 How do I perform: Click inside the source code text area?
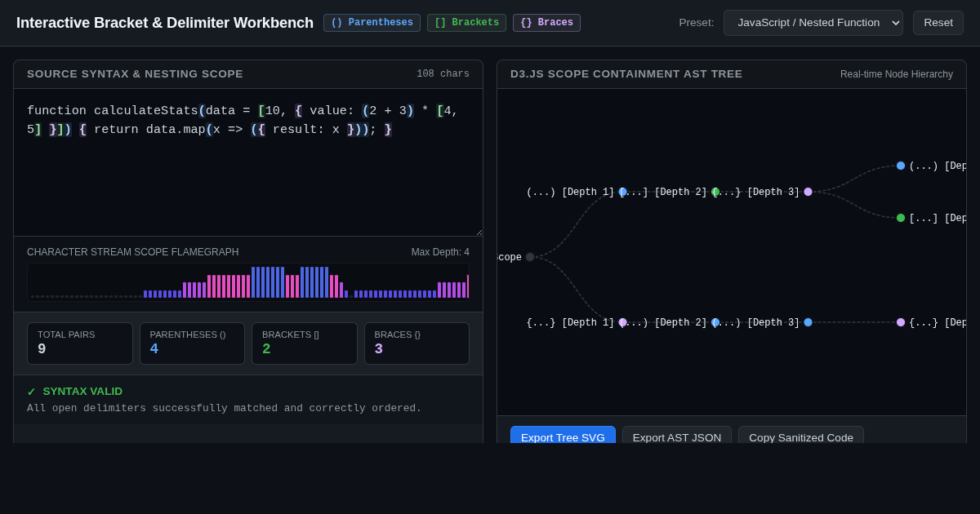[x=248, y=162]
